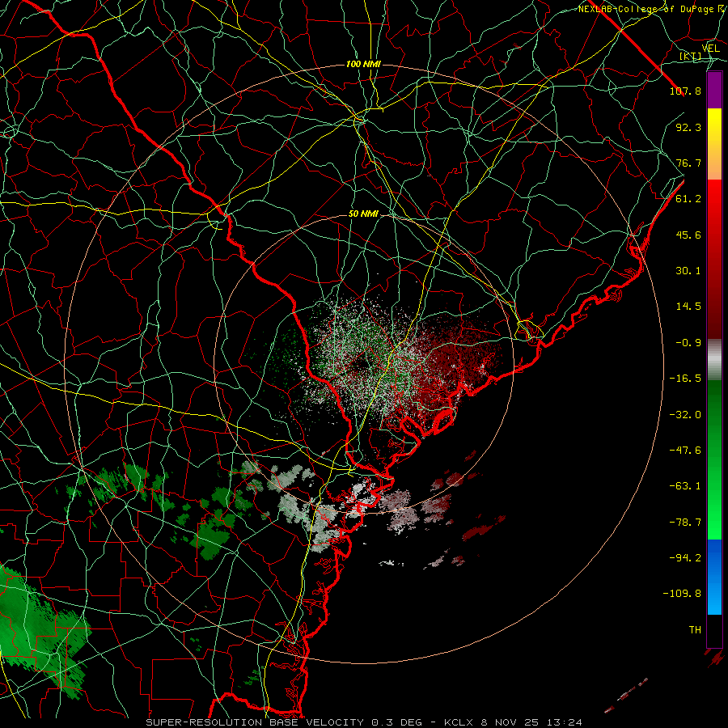Click the 61.2 velocity scale value
Viewport: 728px width, 728px height.
(688, 199)
